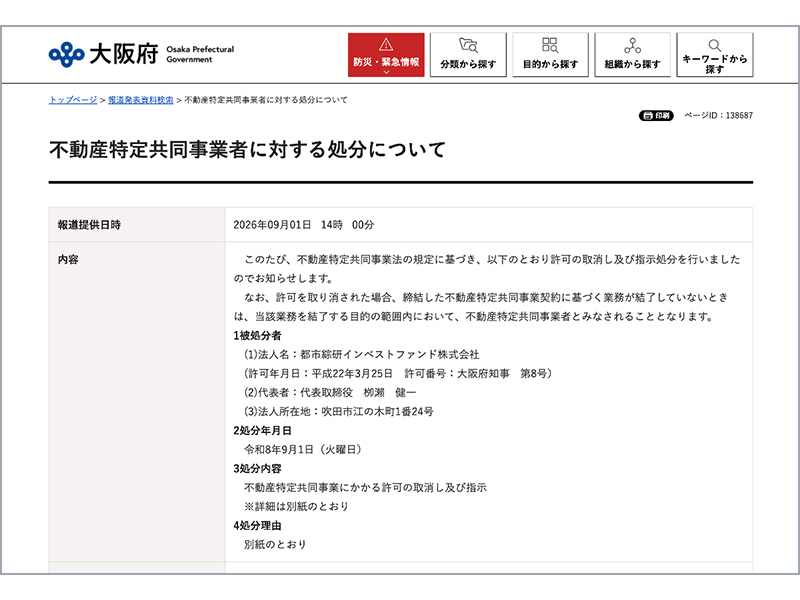Click the 1被処分者 heading
This screenshot has height=600, width=800.
coord(257,336)
